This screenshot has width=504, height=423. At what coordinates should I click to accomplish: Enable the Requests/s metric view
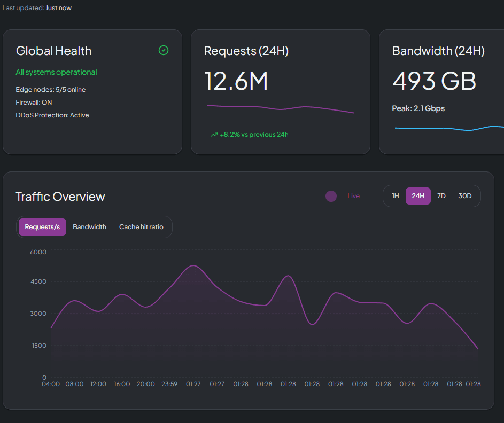[x=42, y=226]
